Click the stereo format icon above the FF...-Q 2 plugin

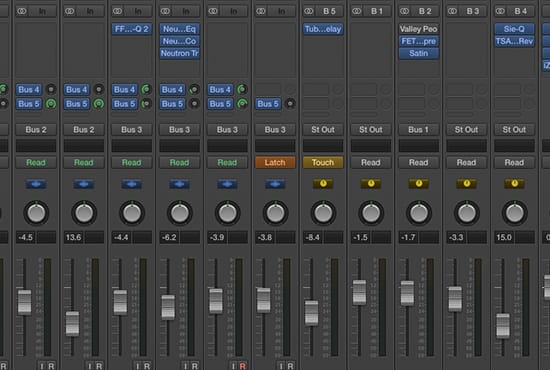117,11
